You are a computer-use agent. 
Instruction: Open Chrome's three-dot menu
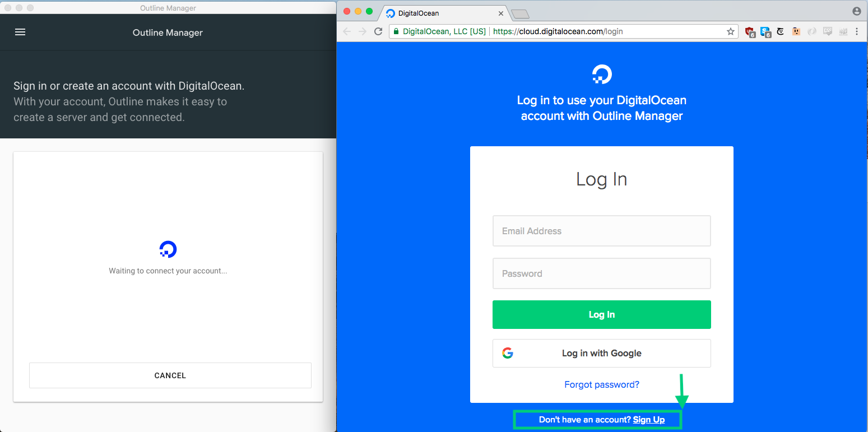pyautogui.click(x=857, y=32)
